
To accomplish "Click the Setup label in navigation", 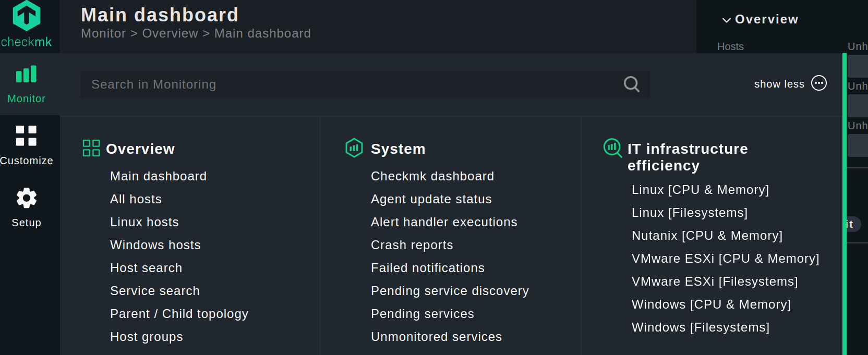I will coord(26,223).
